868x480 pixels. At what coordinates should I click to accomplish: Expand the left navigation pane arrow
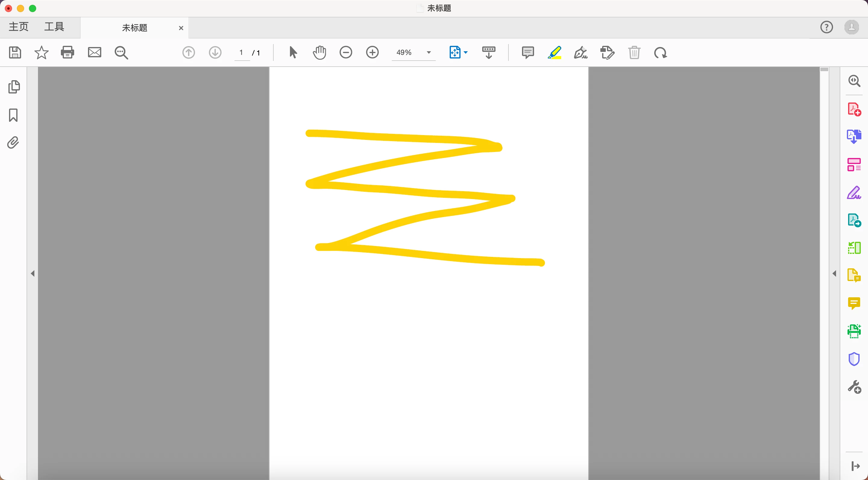tap(33, 274)
